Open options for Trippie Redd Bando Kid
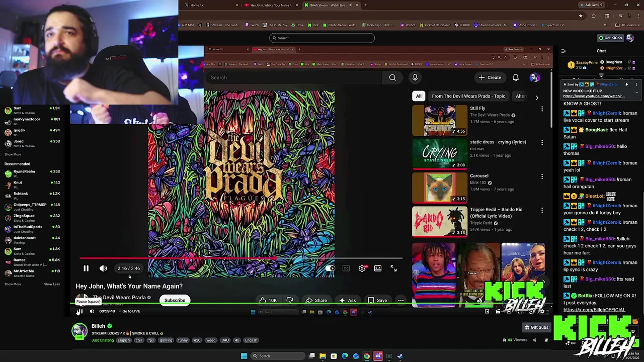The height and width of the screenshot is (362, 644). click(542, 210)
